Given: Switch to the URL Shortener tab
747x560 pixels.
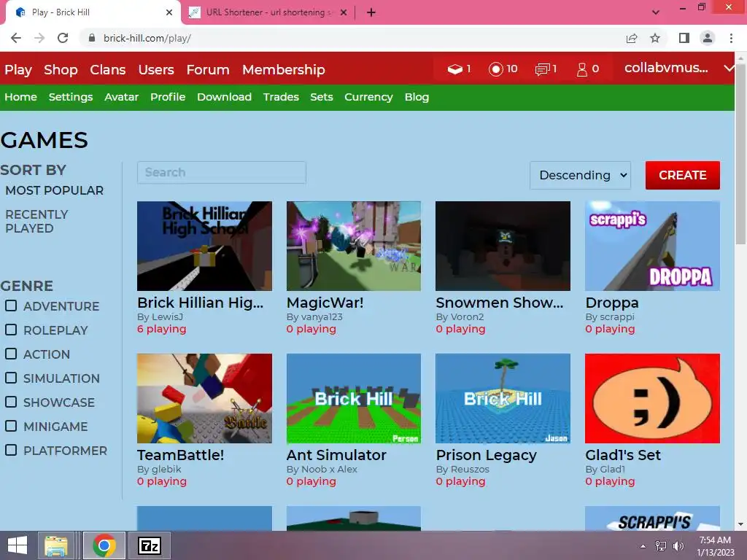Looking at the screenshot, I should click(268, 12).
